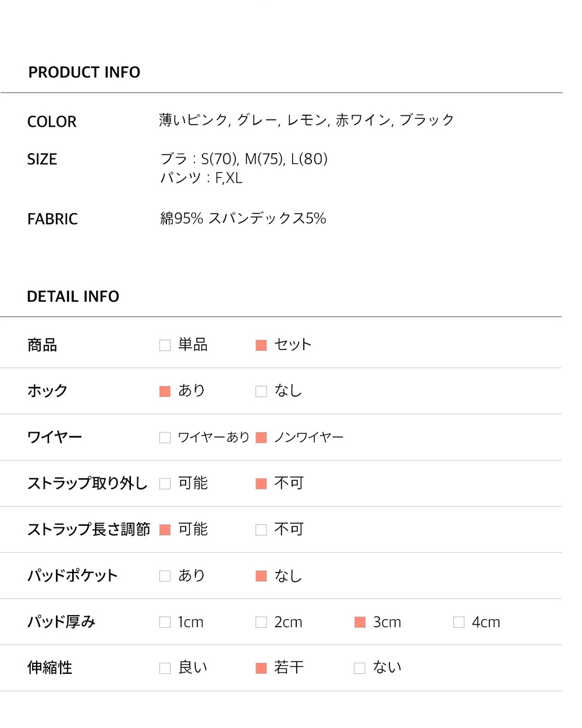Check 良い for 伸縮性
This screenshot has width=582, height=728.
point(165,668)
